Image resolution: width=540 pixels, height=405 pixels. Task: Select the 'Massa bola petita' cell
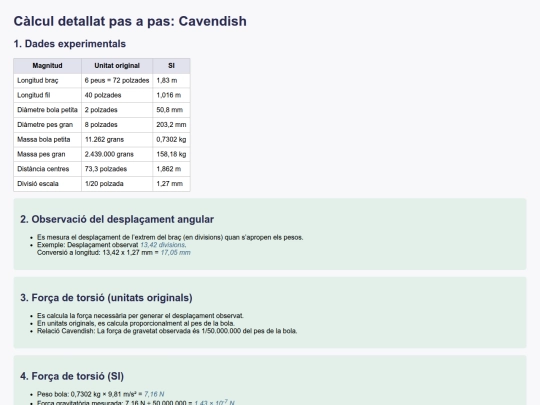48,140
